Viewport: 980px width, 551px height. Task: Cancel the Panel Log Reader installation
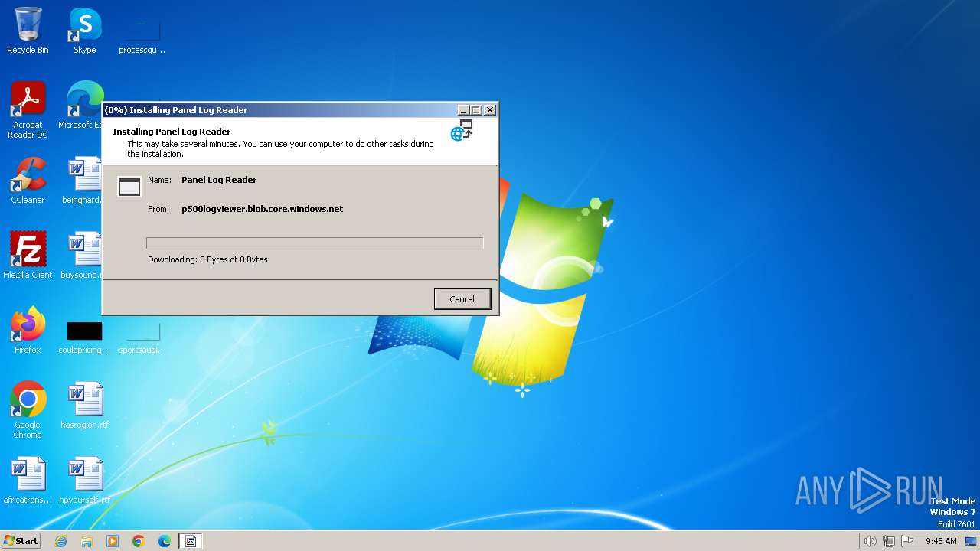(x=462, y=298)
